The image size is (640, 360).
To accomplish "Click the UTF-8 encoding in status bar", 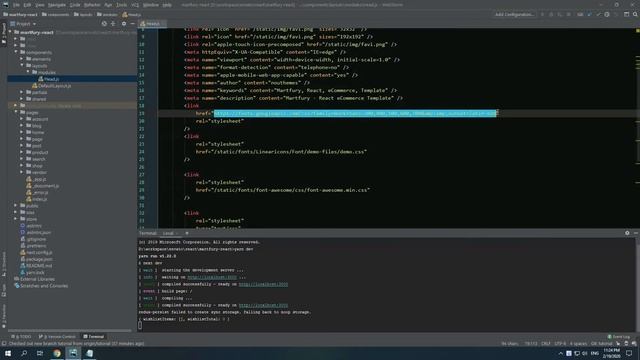I will 560,344.
